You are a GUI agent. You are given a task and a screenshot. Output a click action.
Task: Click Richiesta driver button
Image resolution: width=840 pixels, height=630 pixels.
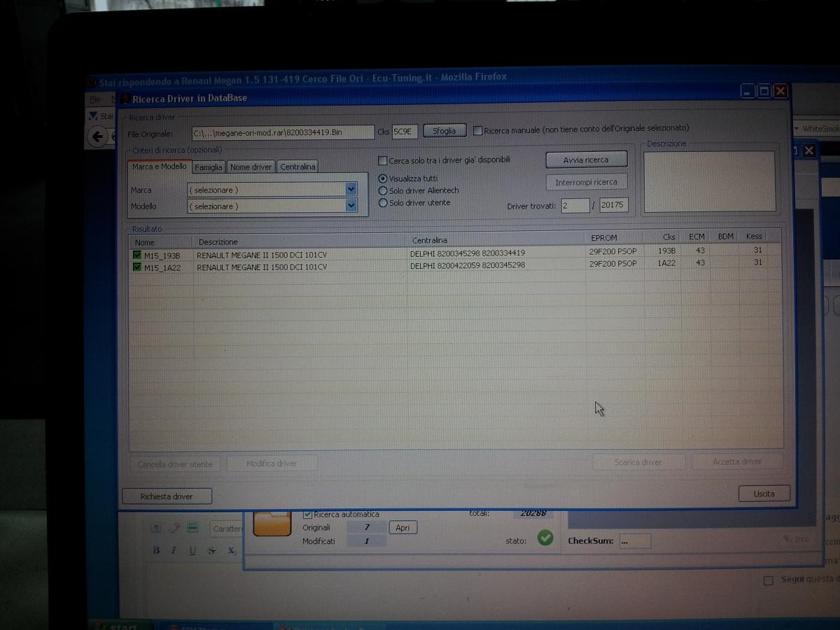167,496
